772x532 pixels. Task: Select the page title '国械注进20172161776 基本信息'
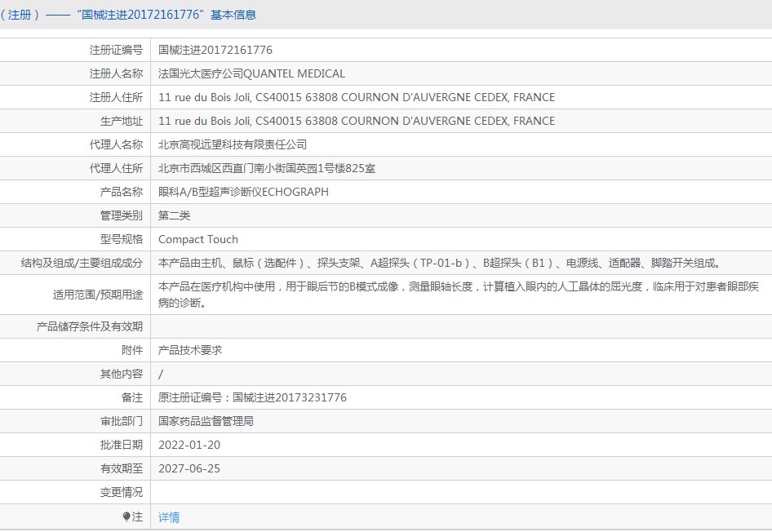(x=166, y=15)
